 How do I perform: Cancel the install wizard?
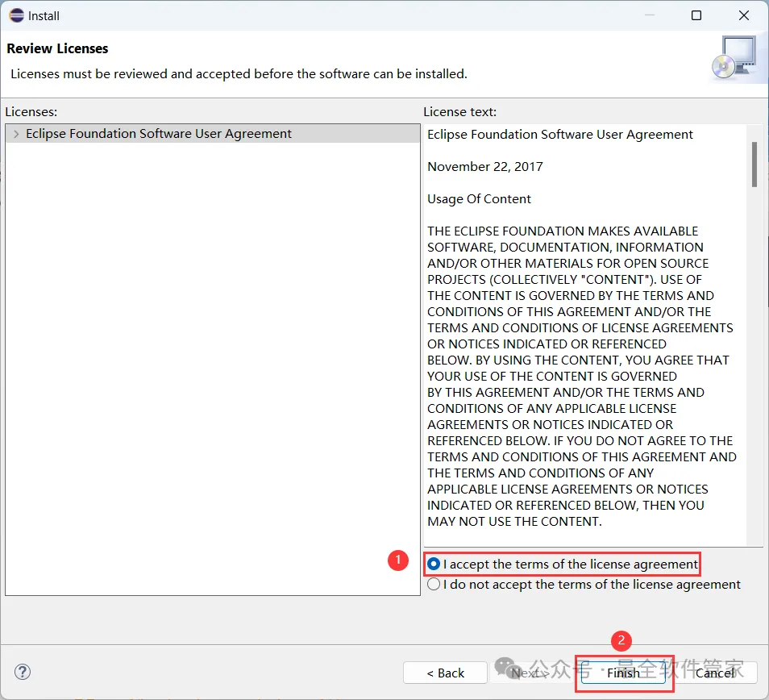pos(715,673)
